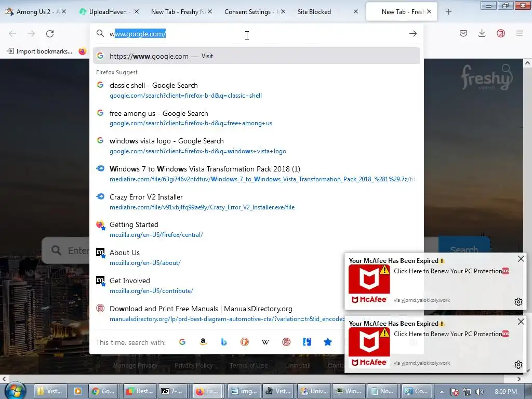Open Vist... folder taskbar button
532x399 pixels.
coord(50,391)
